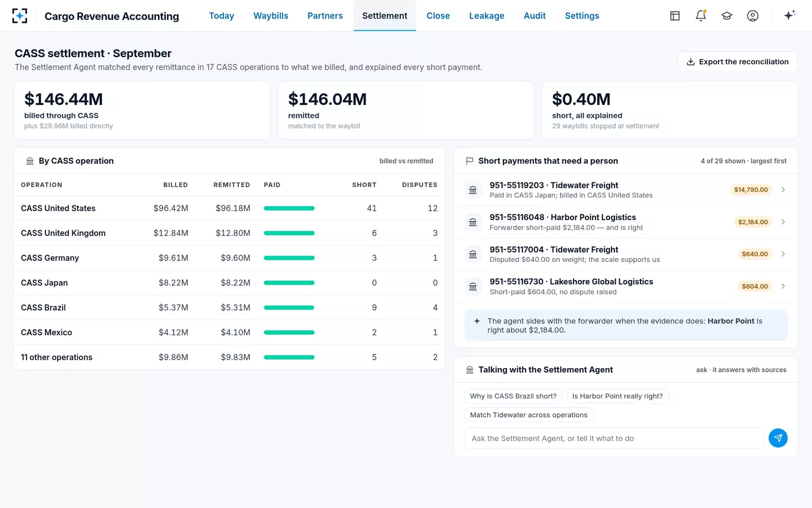
Task: Ask 'Why is CASS Brazil short?'
Action: [x=513, y=396]
